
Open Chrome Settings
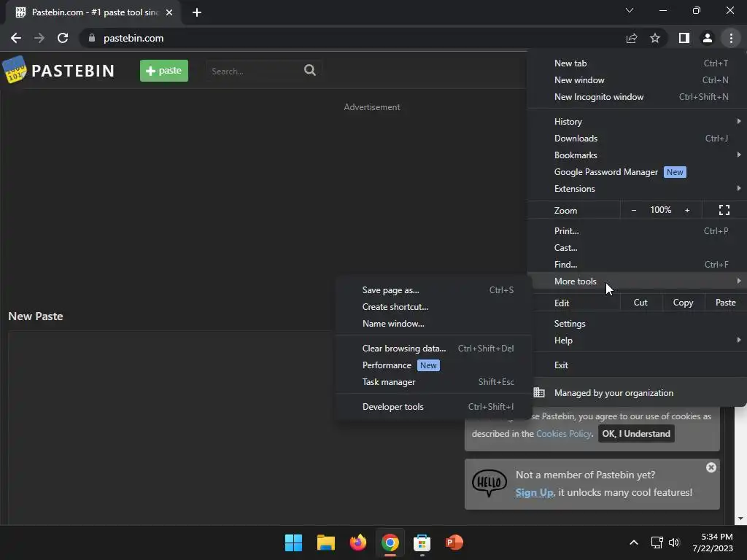637,323
